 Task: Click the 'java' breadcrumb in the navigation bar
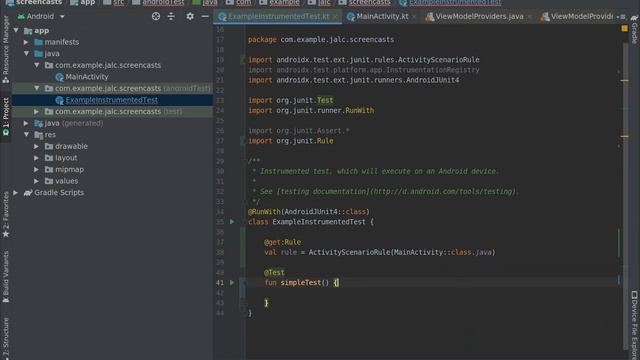(205, 3)
